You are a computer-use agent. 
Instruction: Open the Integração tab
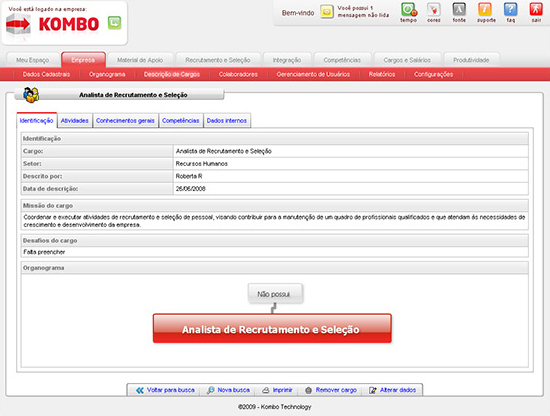tap(287, 60)
